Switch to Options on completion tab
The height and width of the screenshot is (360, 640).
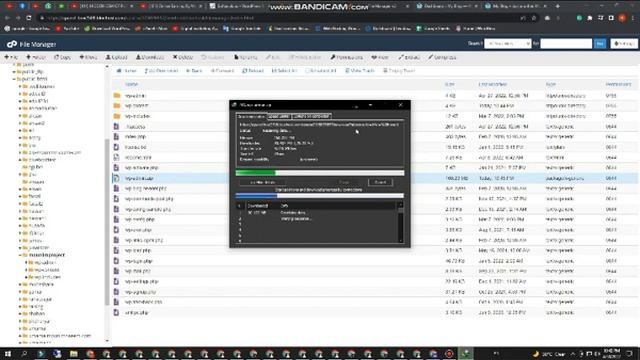311,117
